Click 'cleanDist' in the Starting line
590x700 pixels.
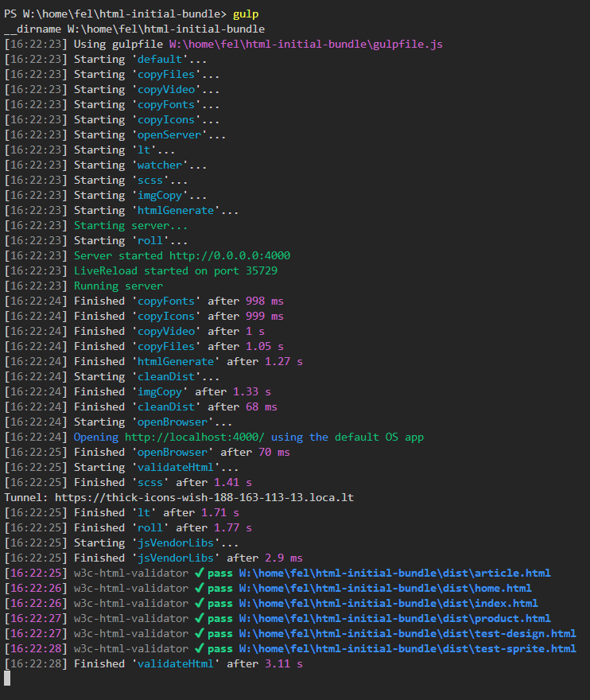coord(166,377)
